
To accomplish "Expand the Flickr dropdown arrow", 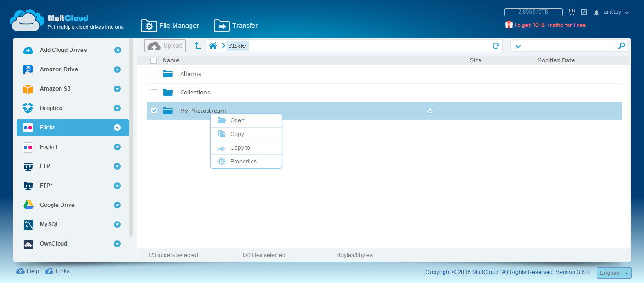I will pos(117,128).
